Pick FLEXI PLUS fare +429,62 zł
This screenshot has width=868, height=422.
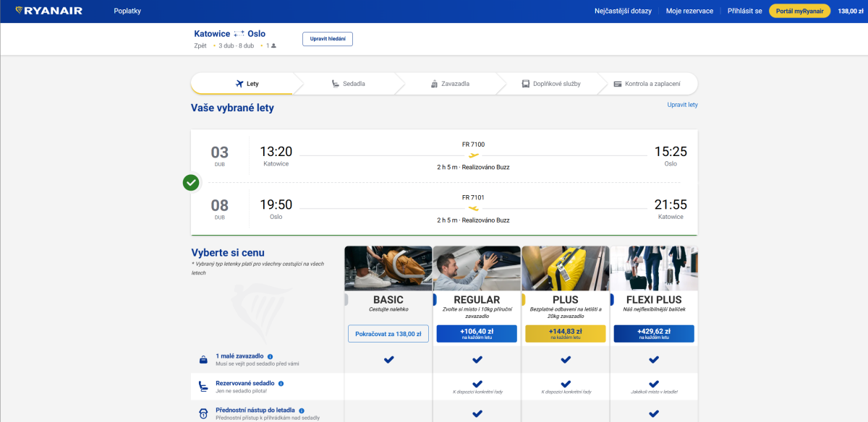pyautogui.click(x=653, y=333)
